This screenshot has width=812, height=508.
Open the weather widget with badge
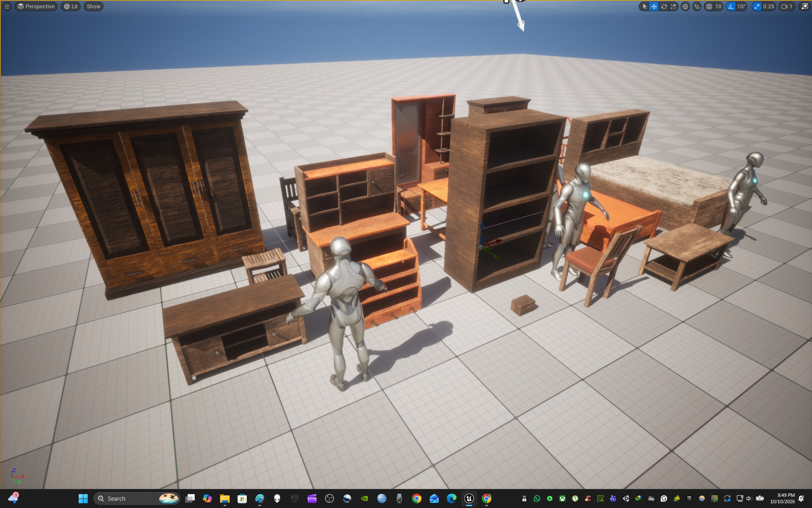pyautogui.click(x=13, y=498)
